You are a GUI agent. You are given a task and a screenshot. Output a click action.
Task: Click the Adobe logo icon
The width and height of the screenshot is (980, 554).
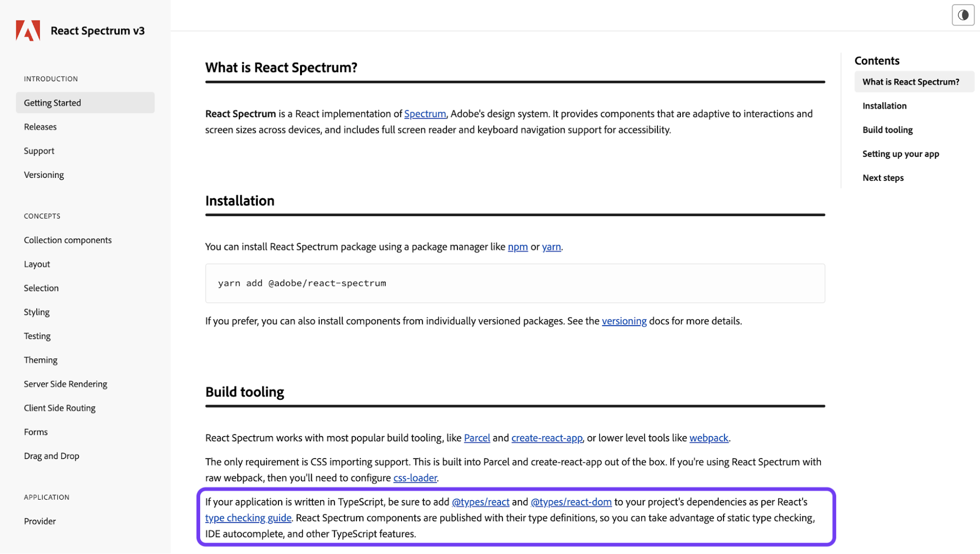click(28, 30)
